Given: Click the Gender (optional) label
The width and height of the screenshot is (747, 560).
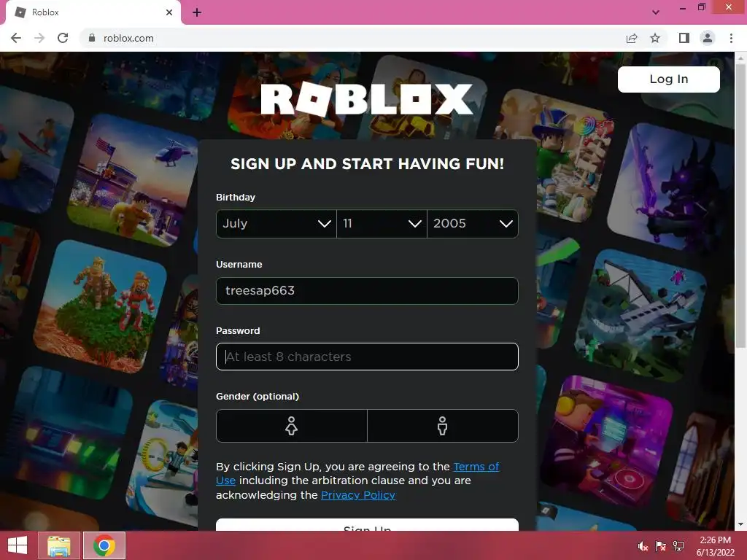Looking at the screenshot, I should (258, 396).
